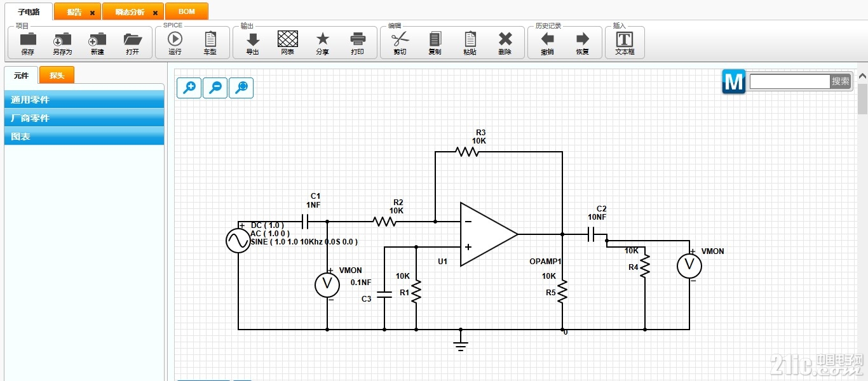868x381 pixels.
Task: Zoom out on the schematic canvas
Action: click(215, 88)
